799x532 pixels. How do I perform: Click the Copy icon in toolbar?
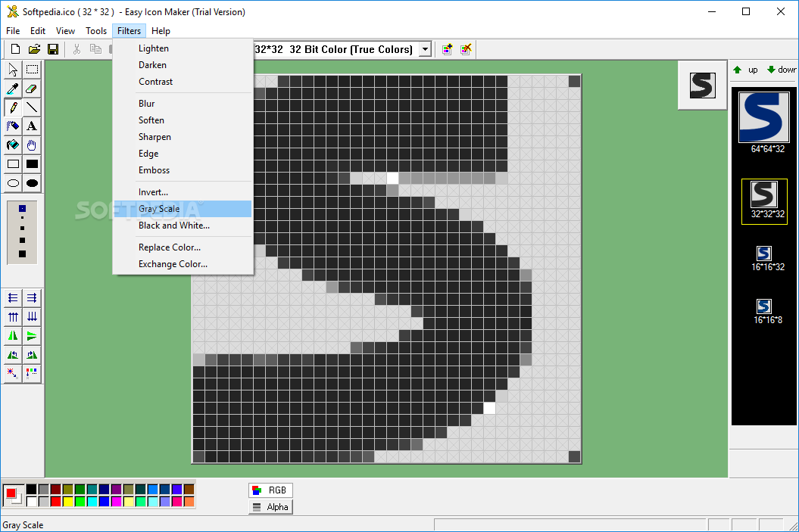point(95,49)
